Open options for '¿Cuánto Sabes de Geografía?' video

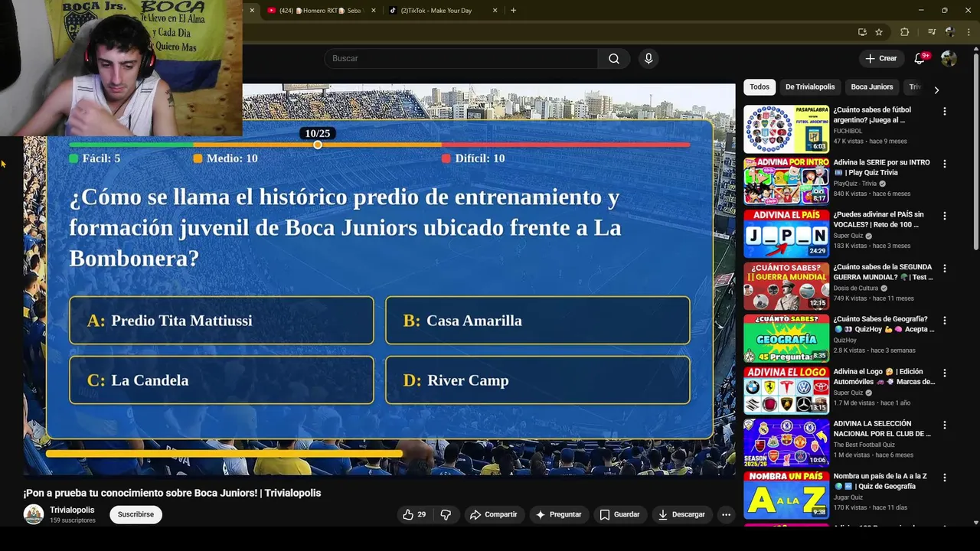coord(944,321)
